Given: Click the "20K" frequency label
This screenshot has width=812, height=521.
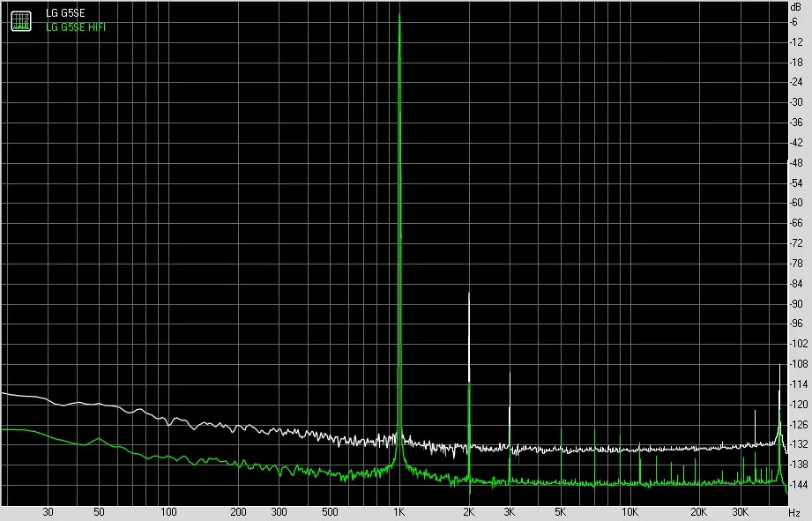Looking at the screenshot, I should (699, 512).
